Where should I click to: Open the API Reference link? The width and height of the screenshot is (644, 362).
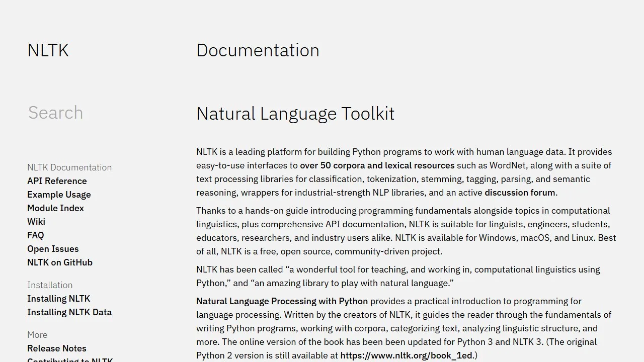(57, 181)
